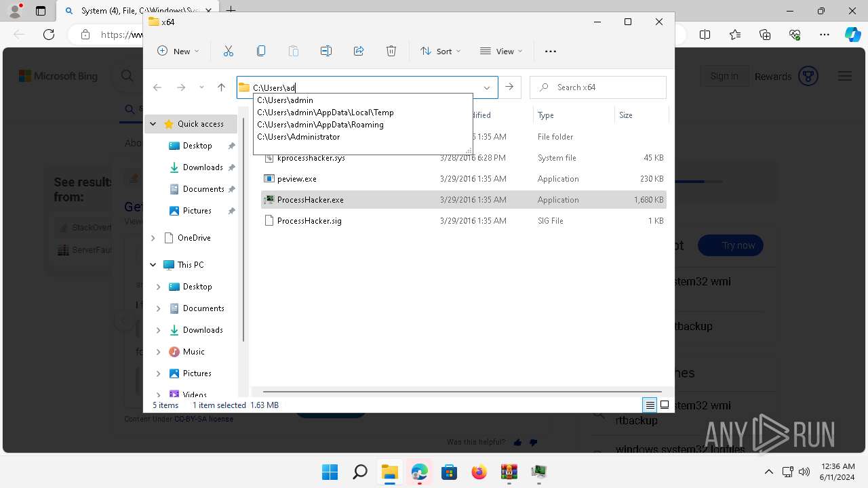This screenshot has width=868, height=488.
Task: Click the Share icon in toolbar
Action: coord(359,51)
